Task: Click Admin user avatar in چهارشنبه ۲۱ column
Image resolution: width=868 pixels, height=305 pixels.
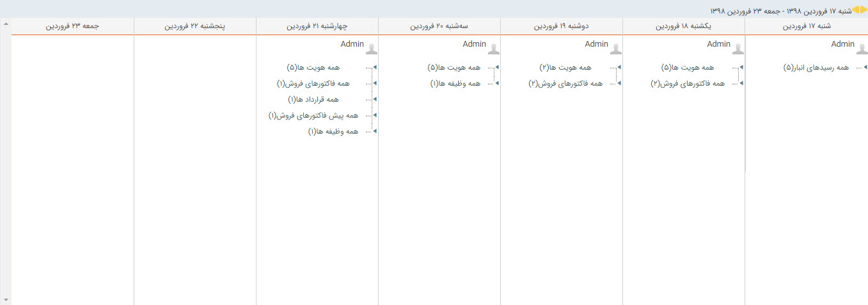Action: pyautogui.click(x=371, y=48)
